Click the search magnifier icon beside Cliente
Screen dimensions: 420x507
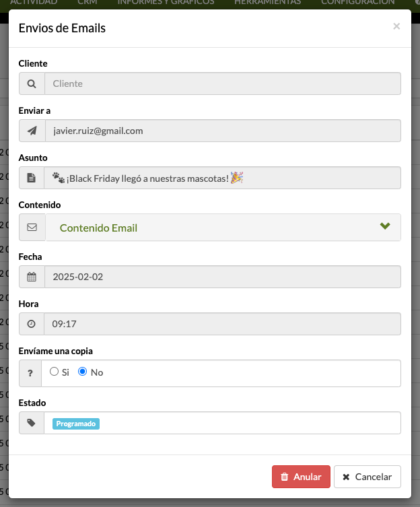click(x=32, y=83)
